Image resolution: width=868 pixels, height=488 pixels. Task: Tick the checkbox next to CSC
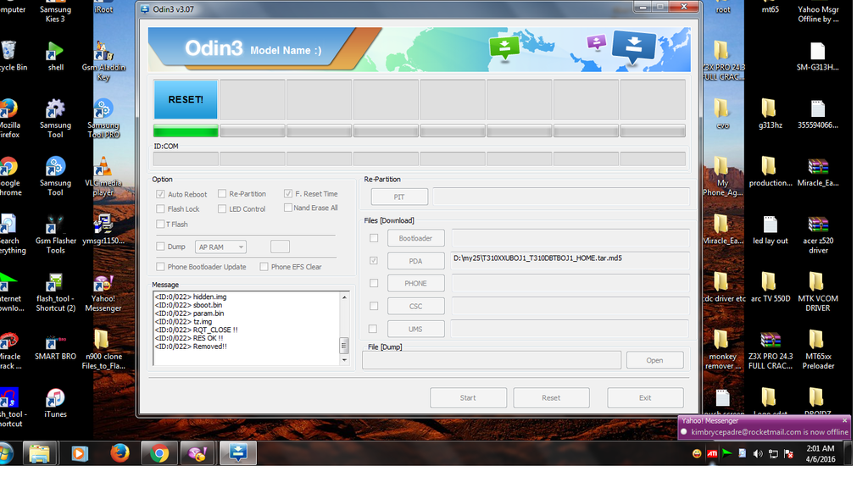[373, 306]
